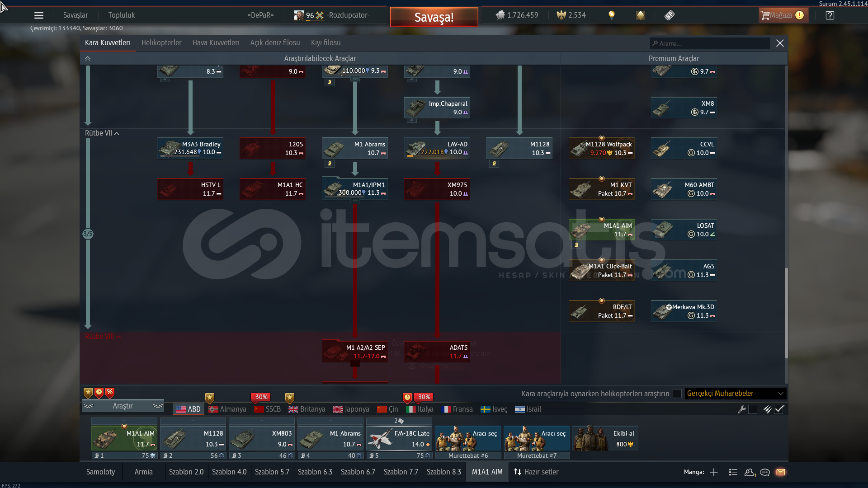Screen dimensions: 868x488
Task: Select the Imp.Chaparral vehicle
Action: (x=437, y=108)
